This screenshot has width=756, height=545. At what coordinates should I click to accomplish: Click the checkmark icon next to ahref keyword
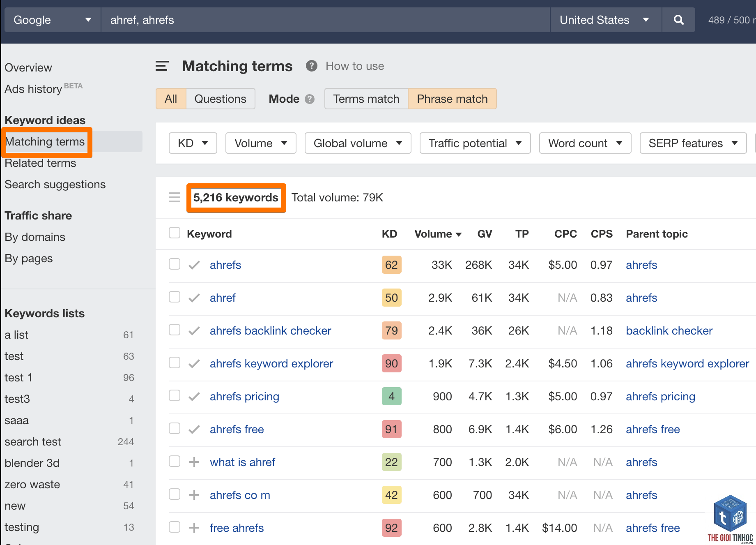(x=194, y=298)
